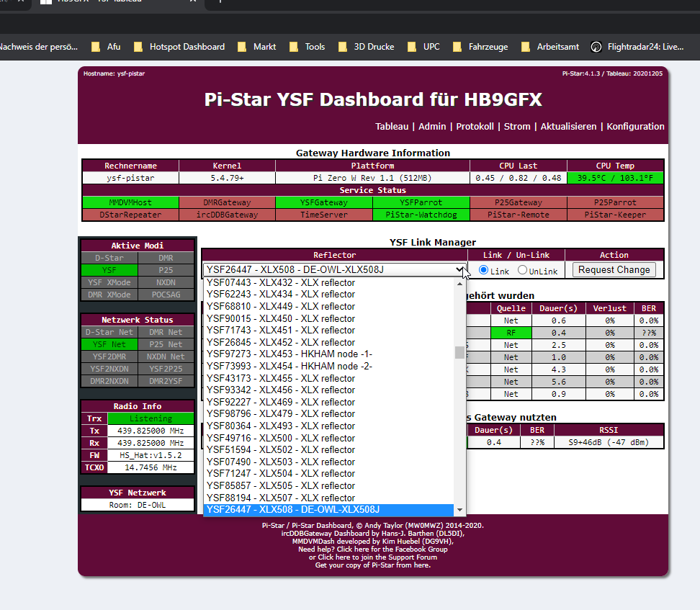Select the UnLink radio button

(522, 270)
